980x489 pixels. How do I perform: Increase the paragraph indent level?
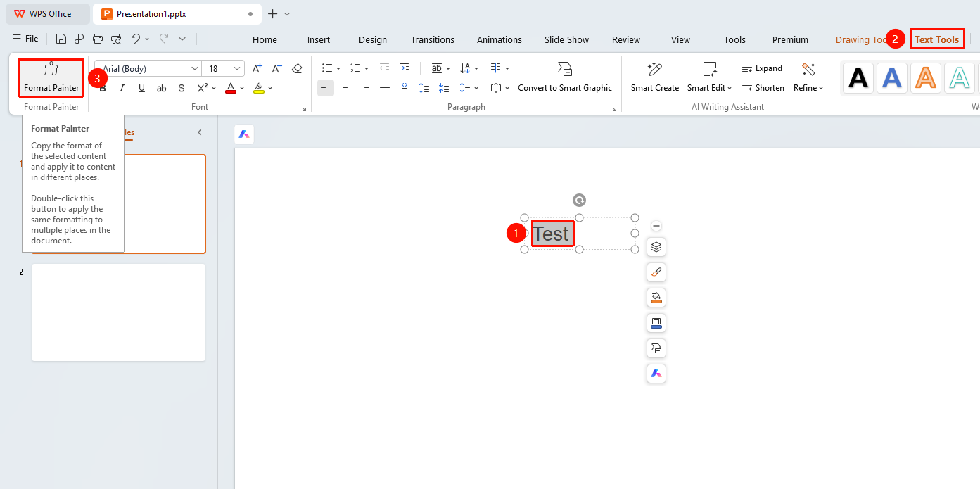(x=404, y=68)
